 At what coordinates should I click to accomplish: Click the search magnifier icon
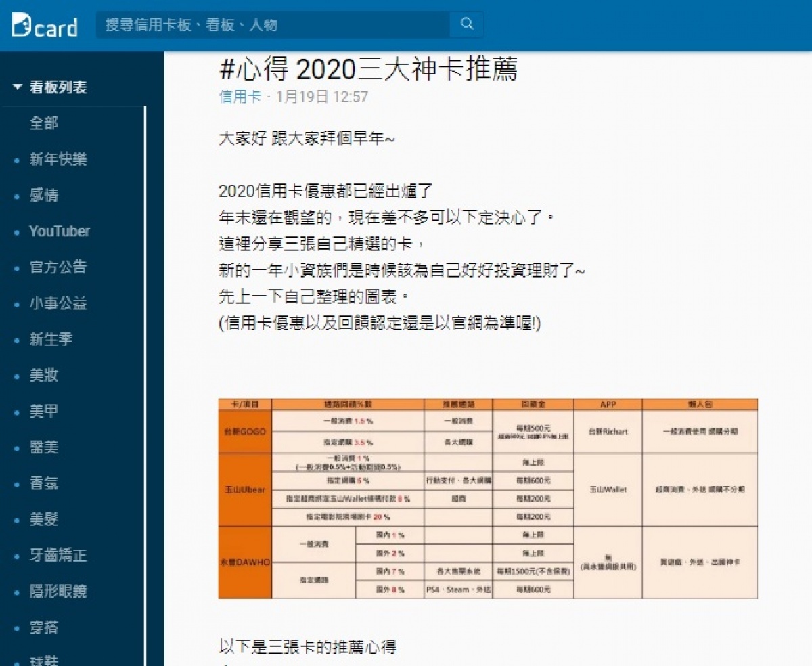[467, 24]
